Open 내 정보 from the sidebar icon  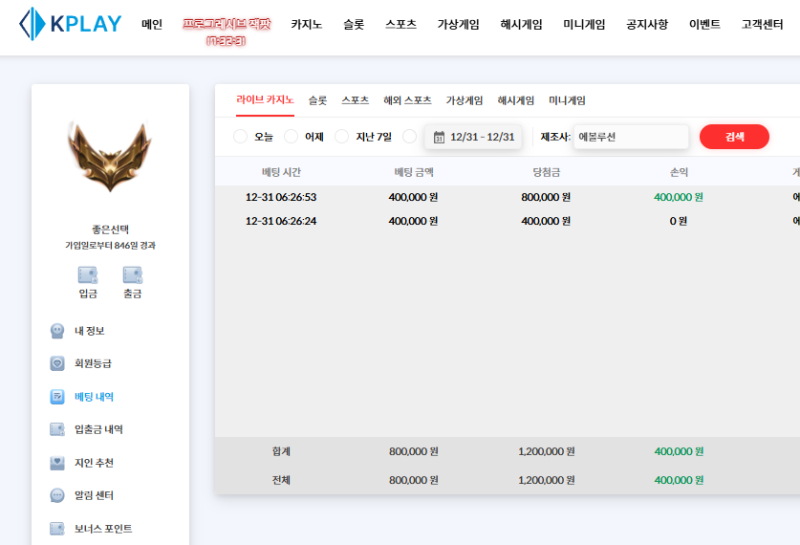(58, 331)
